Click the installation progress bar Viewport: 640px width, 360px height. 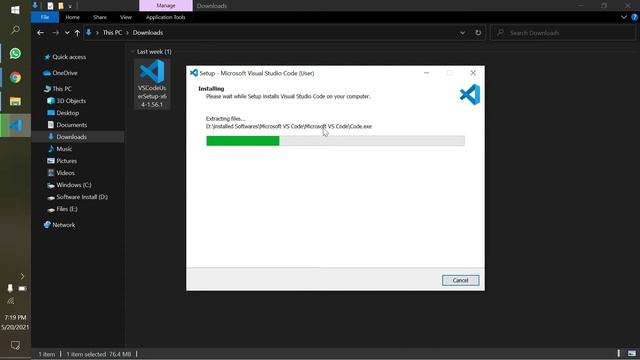pyautogui.click(x=335, y=141)
